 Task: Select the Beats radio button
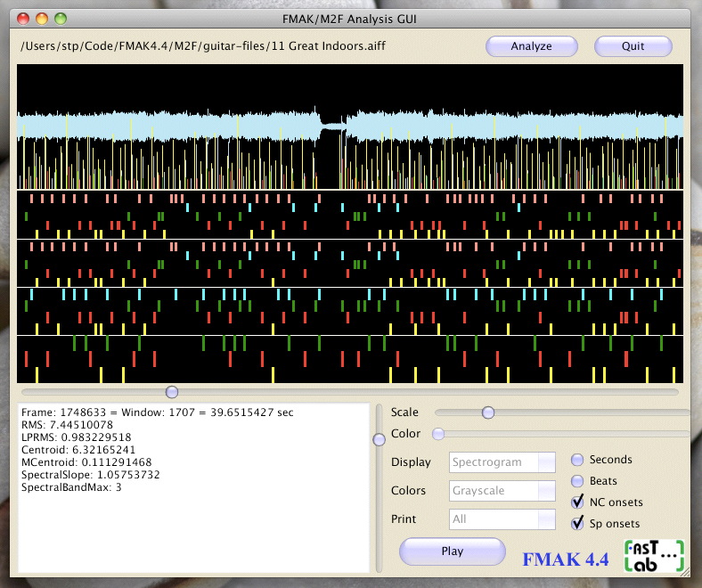click(x=577, y=481)
